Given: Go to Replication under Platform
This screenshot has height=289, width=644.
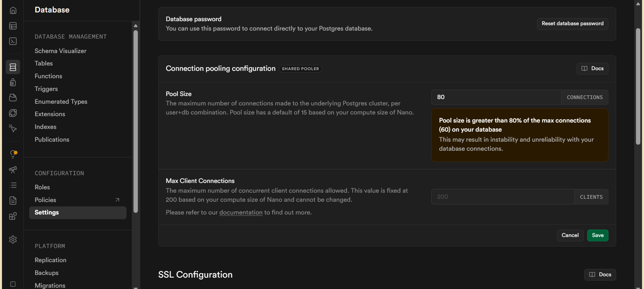Looking at the screenshot, I should (x=50, y=260).
